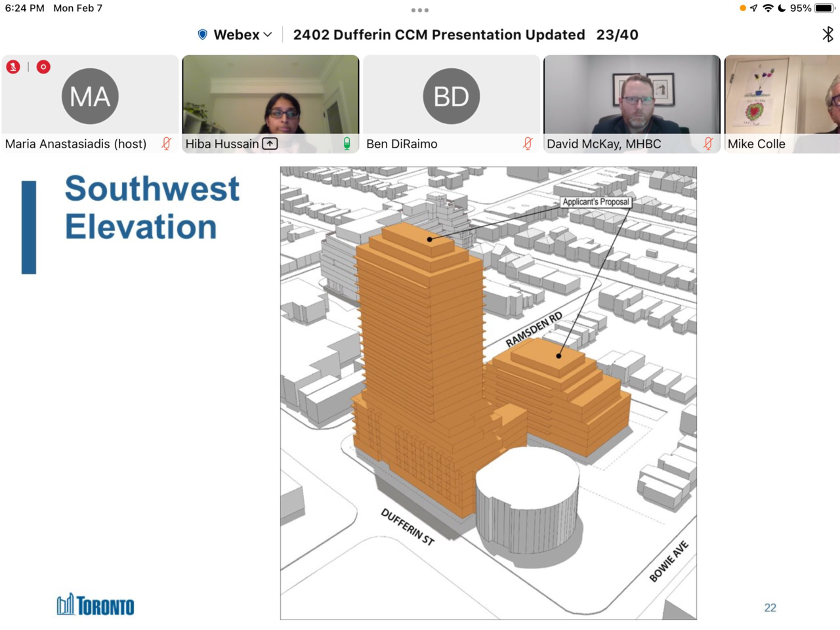Screen dimensions: 840x630
Task: Tap the Bluetooth audio icon
Action: coord(828,34)
